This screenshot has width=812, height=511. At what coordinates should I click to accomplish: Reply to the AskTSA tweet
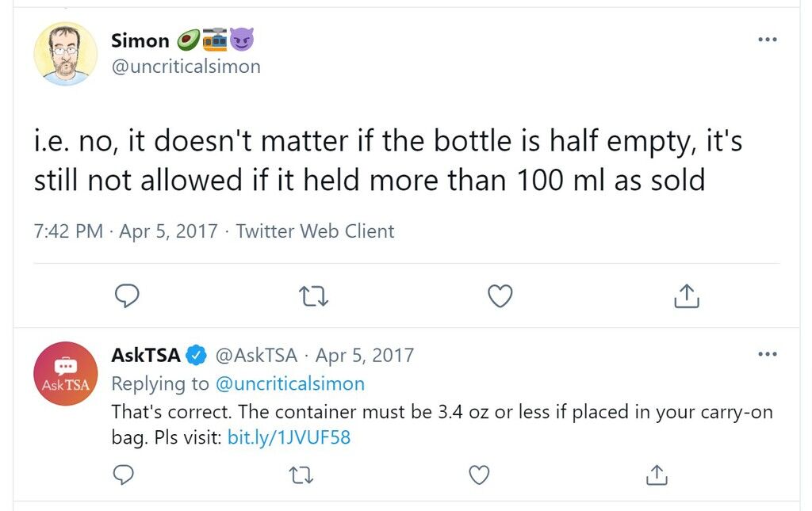(x=123, y=475)
